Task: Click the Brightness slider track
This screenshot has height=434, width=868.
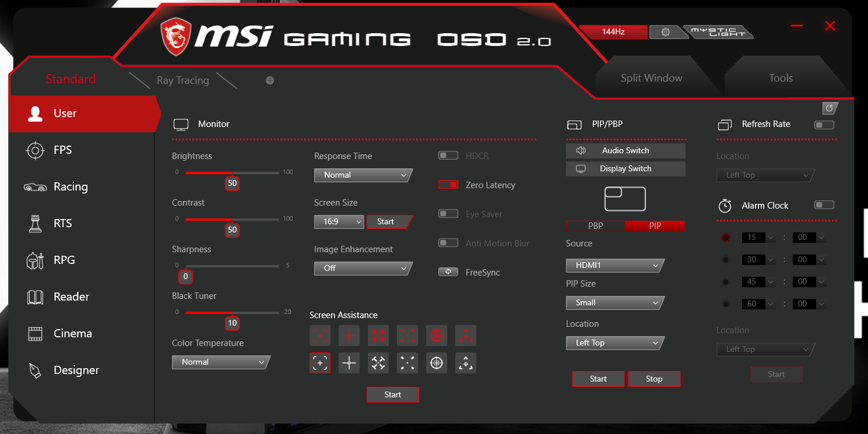Action: coord(232,173)
